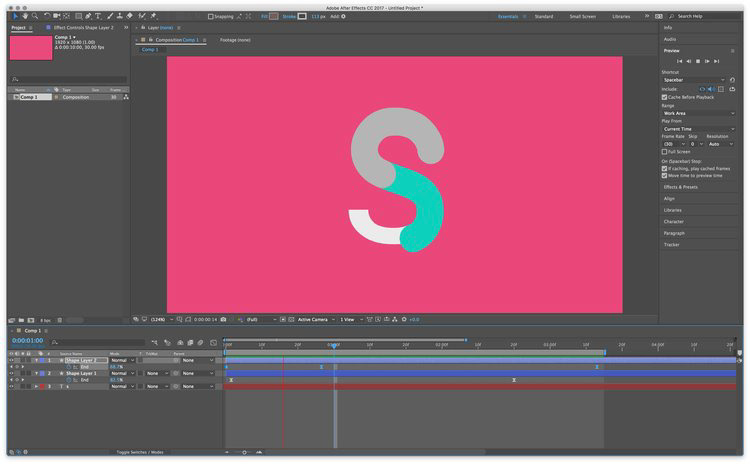This screenshot has height=464, width=750.
Task: Click the take snapshot camera icon
Action: [x=223, y=320]
